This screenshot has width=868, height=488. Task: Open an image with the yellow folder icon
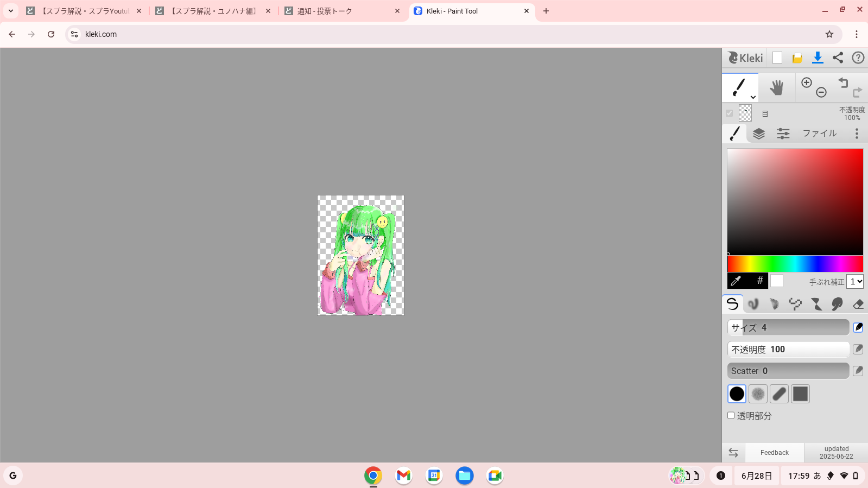click(797, 58)
